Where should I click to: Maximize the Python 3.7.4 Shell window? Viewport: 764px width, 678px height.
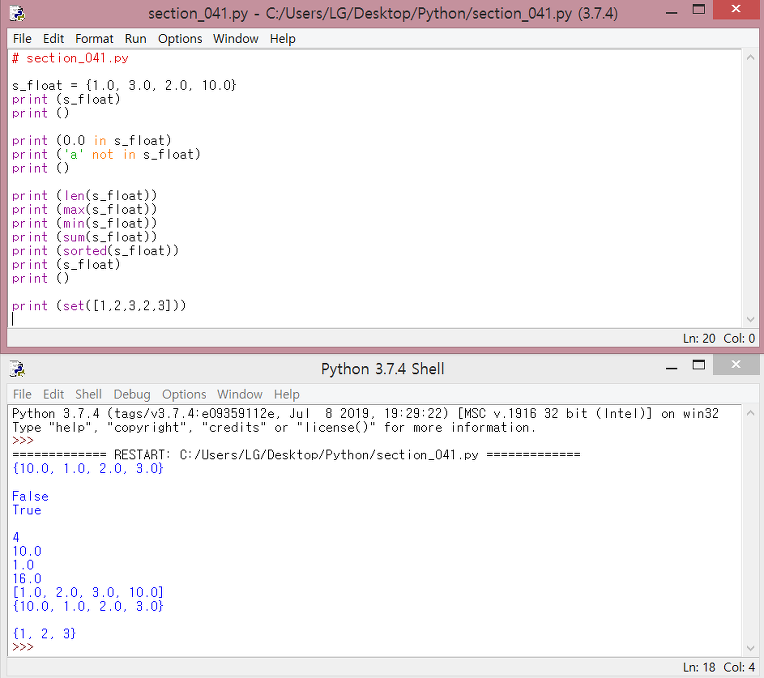pos(699,365)
